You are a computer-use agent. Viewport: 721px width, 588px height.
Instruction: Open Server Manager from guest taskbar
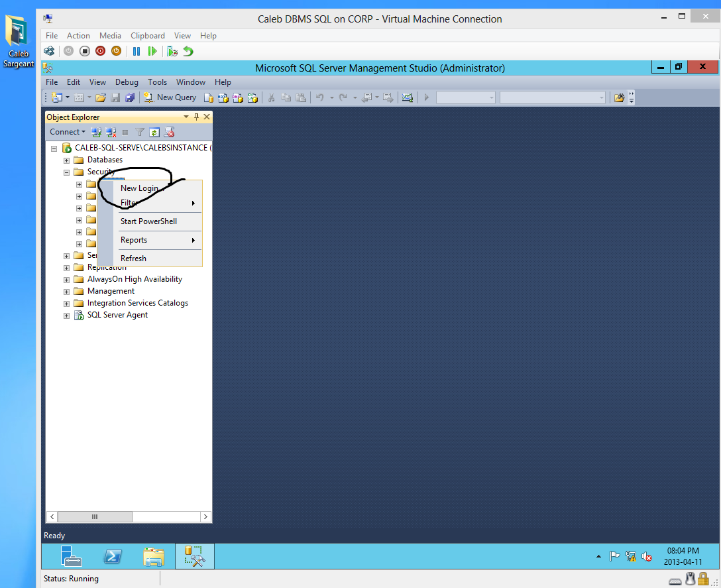(72, 556)
